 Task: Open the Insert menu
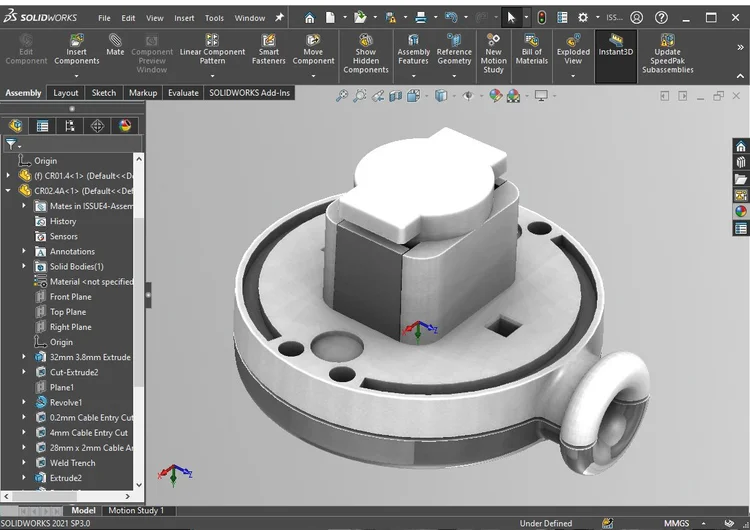click(x=184, y=18)
